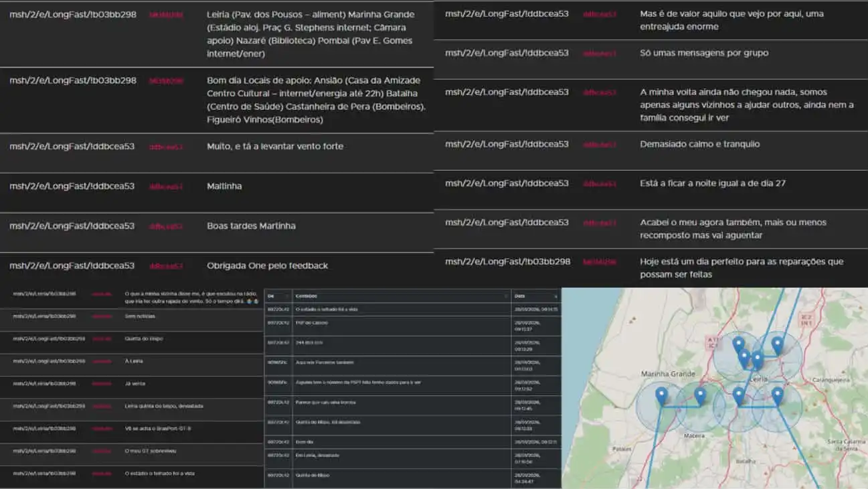Open red sender ID beside "Demasiado calmo e tranquilo"

(x=599, y=145)
